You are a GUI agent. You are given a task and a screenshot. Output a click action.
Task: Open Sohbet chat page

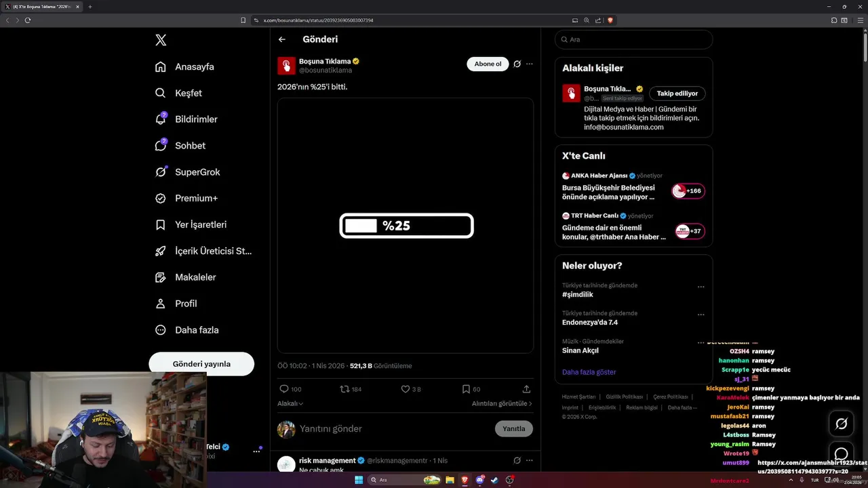pyautogui.click(x=180, y=146)
